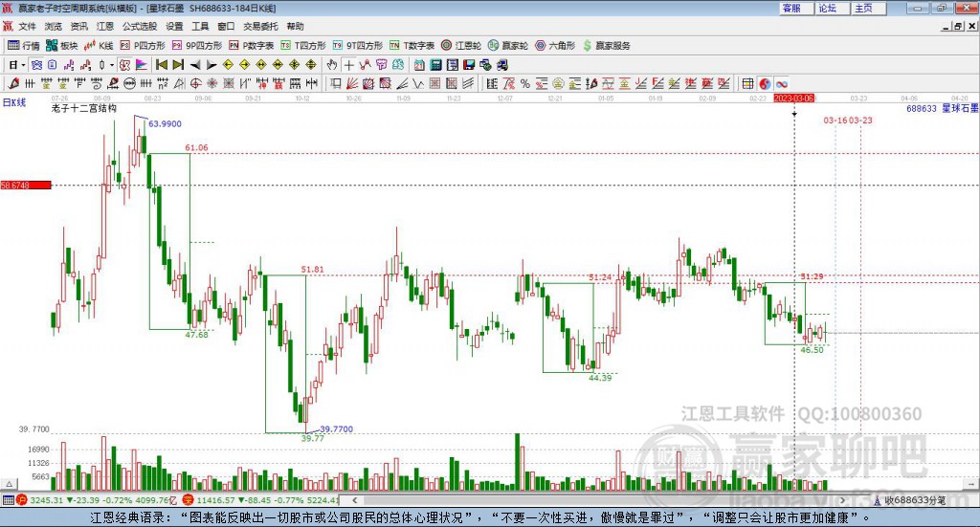The height and width of the screenshot is (527, 980).
Task: Expand the candlestick style dropdown arrow
Action: click(x=112, y=65)
